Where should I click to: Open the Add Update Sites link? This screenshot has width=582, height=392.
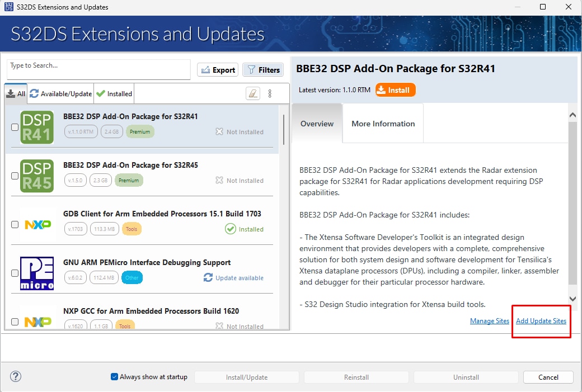[x=541, y=321]
